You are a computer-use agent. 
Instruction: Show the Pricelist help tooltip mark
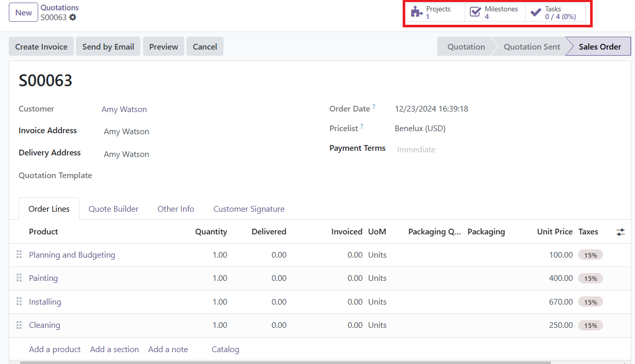point(362,126)
